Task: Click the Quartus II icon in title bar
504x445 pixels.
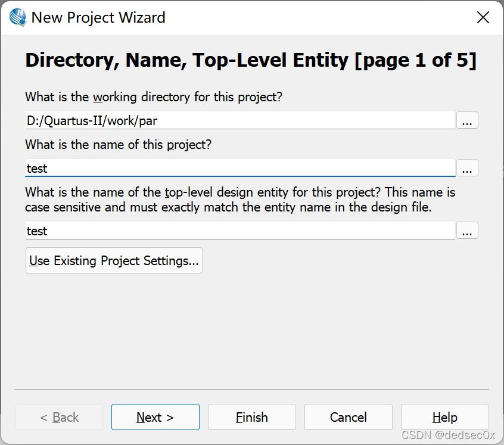Action: pos(18,17)
